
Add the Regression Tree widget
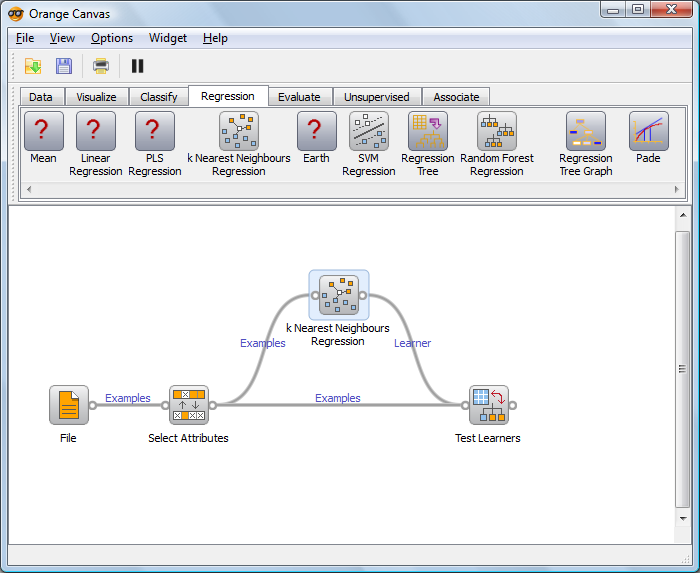(x=428, y=131)
